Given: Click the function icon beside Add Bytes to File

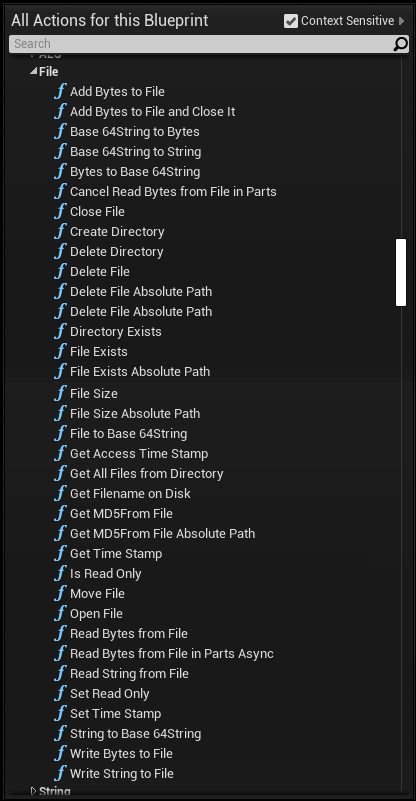Looking at the screenshot, I should coord(60,91).
